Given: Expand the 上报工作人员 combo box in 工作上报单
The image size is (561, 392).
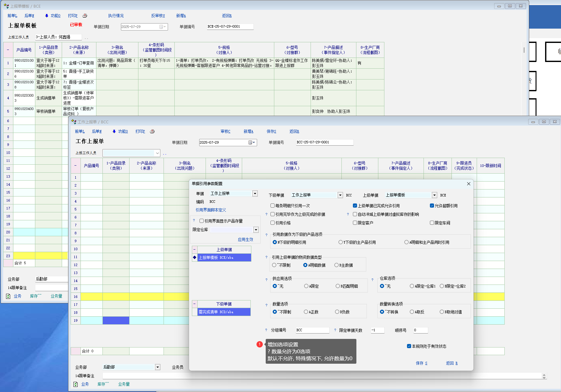Looking at the screenshot, I should 157,153.
